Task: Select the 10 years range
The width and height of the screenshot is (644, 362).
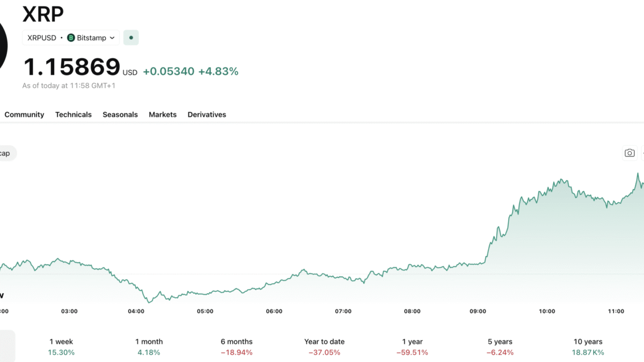Action: click(x=588, y=347)
